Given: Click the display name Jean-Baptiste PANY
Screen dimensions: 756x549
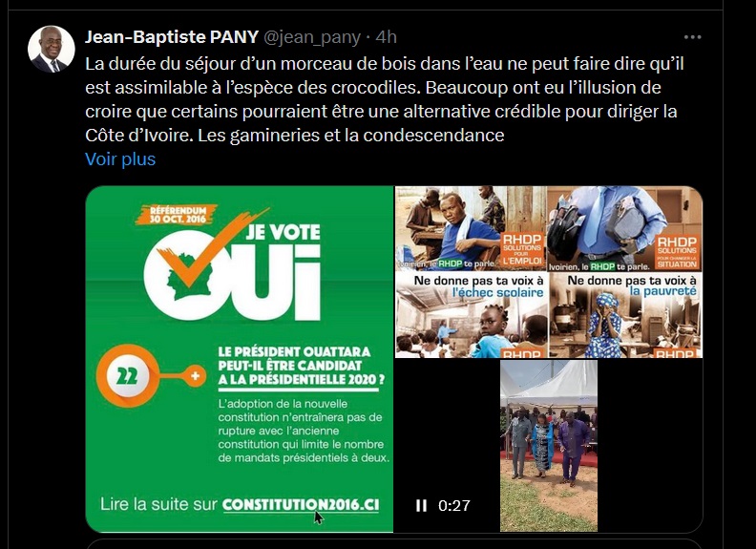Looking at the screenshot, I should (x=172, y=37).
